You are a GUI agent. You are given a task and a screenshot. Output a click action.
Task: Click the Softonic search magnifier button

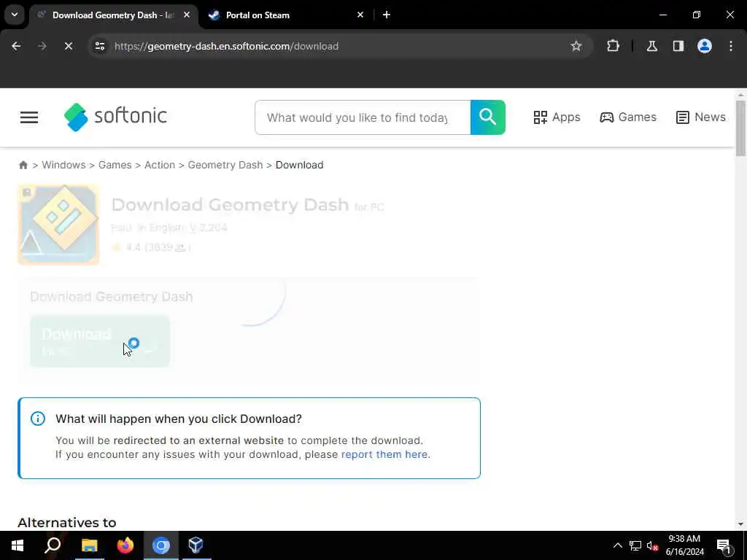click(488, 117)
